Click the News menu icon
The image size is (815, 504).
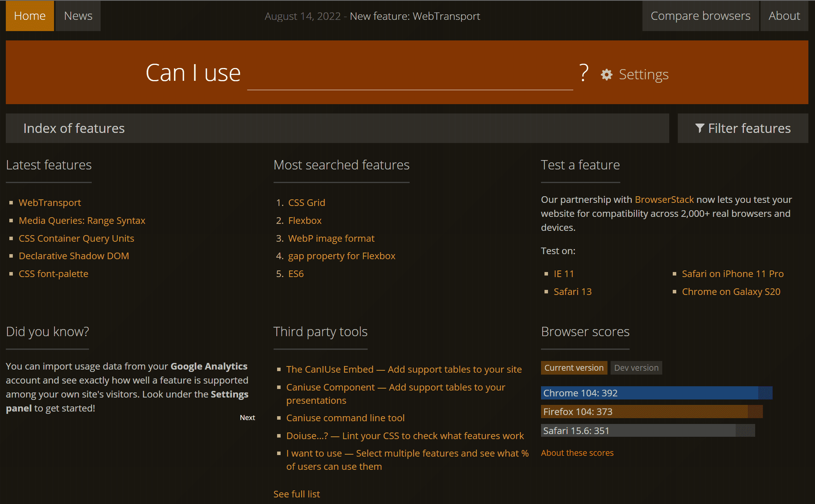point(77,16)
